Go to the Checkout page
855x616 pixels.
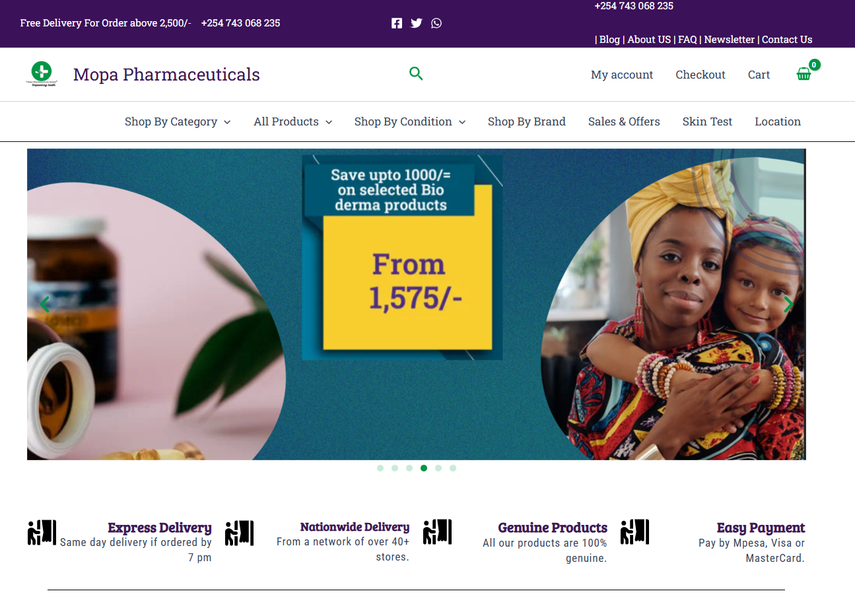tap(701, 75)
